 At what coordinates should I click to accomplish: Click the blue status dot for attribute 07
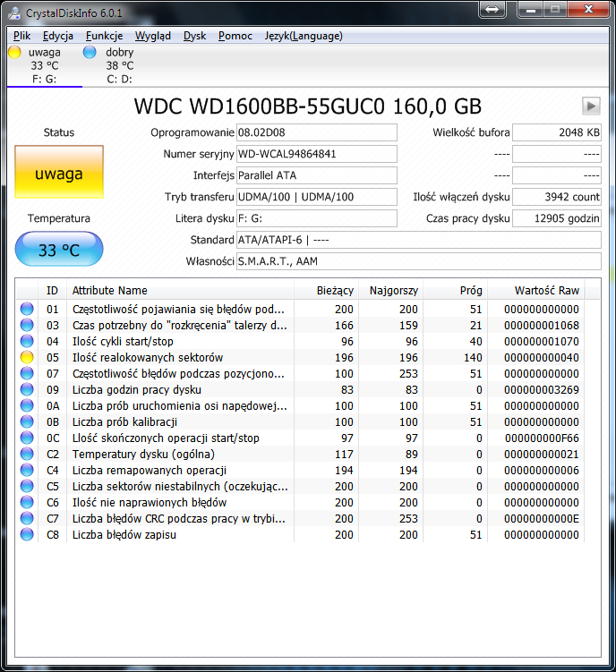coord(27,374)
